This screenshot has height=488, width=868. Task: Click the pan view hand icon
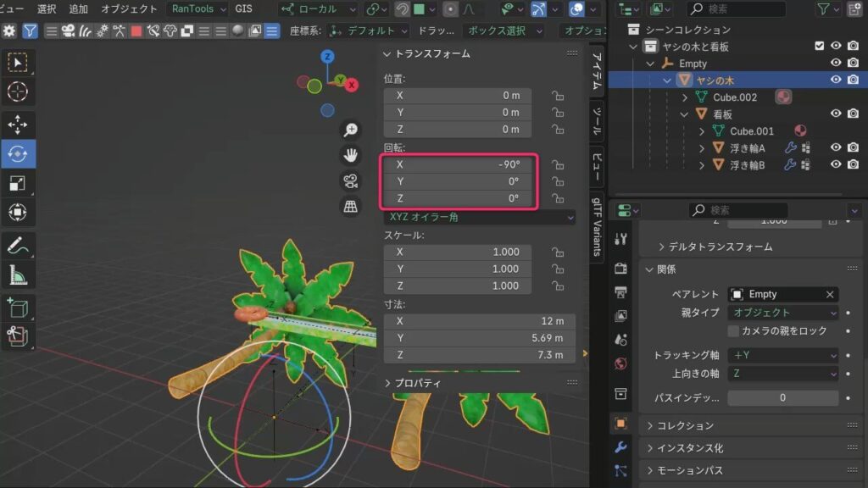coord(350,156)
